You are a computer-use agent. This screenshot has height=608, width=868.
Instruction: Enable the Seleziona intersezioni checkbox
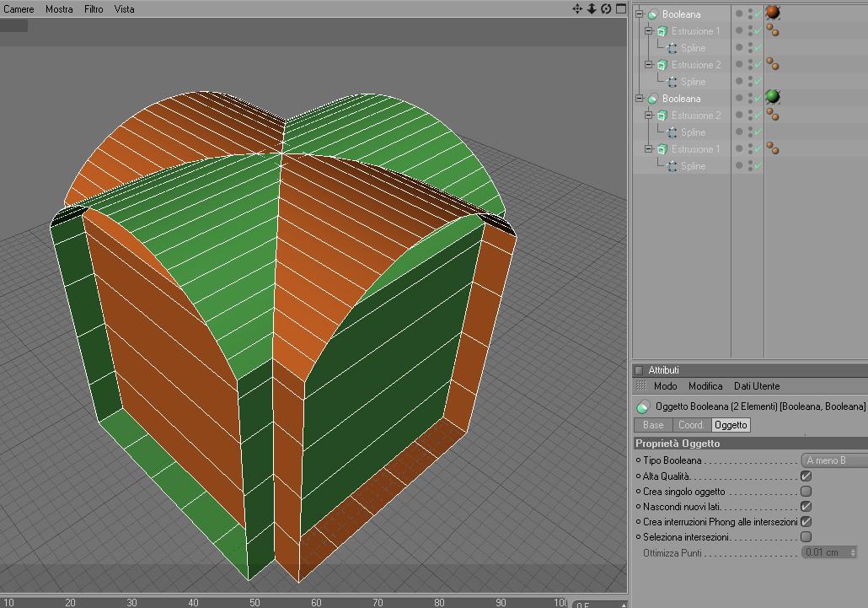806,536
